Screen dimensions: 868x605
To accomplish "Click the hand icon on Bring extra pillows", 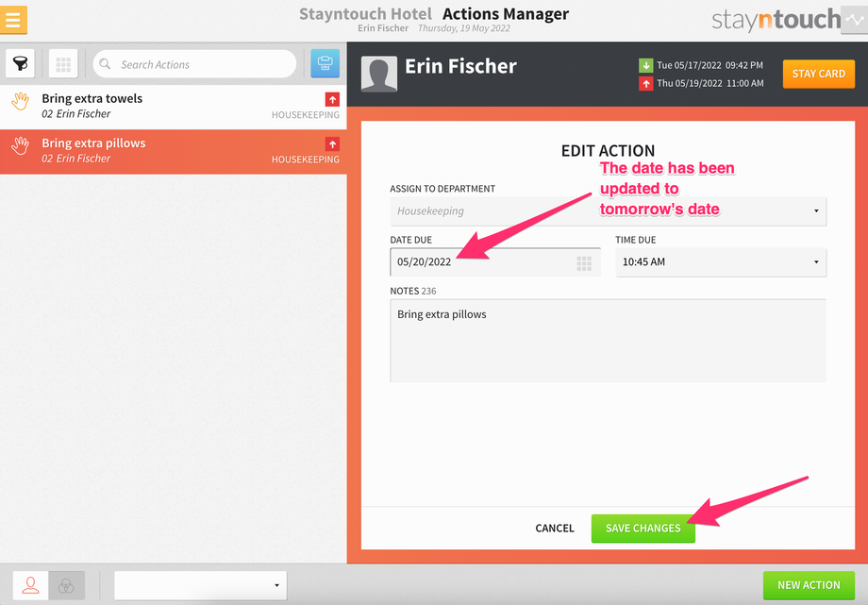I will [x=21, y=146].
